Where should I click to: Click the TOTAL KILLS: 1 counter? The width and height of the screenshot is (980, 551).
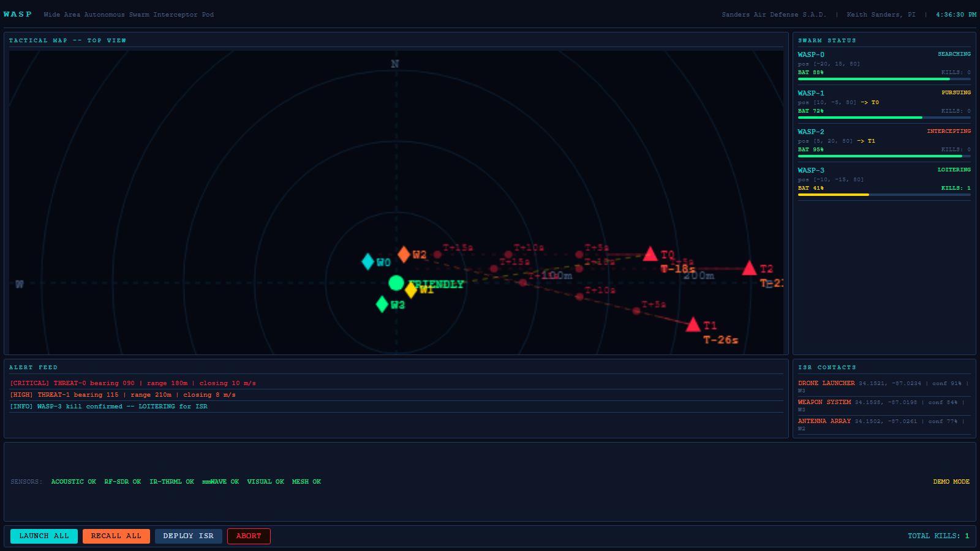(938, 536)
